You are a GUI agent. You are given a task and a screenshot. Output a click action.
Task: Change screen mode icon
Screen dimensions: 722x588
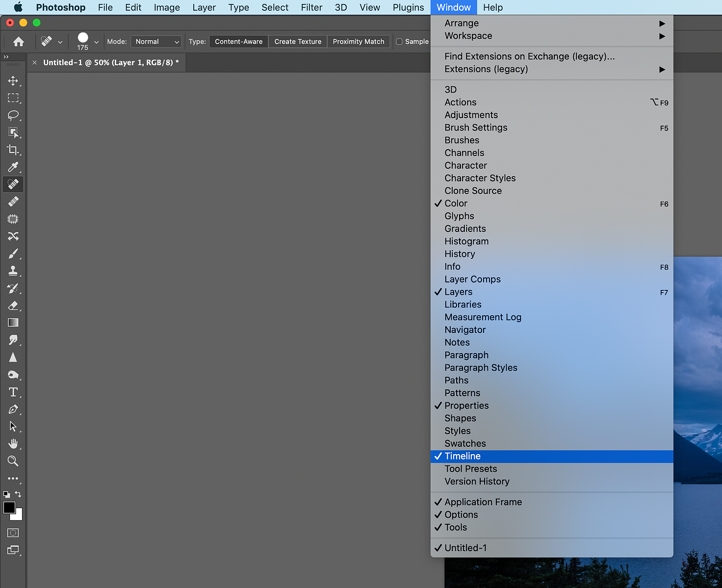pyautogui.click(x=13, y=550)
